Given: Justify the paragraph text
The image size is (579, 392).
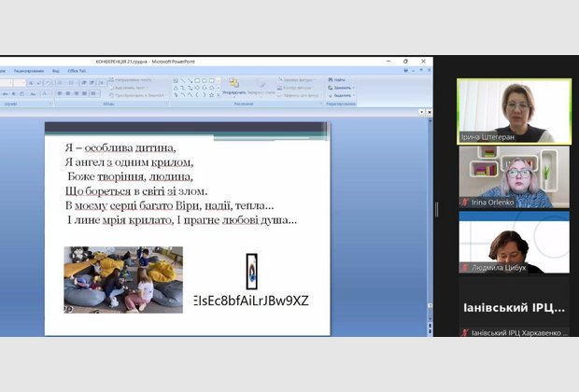Looking at the screenshot, I should [x=84, y=93].
